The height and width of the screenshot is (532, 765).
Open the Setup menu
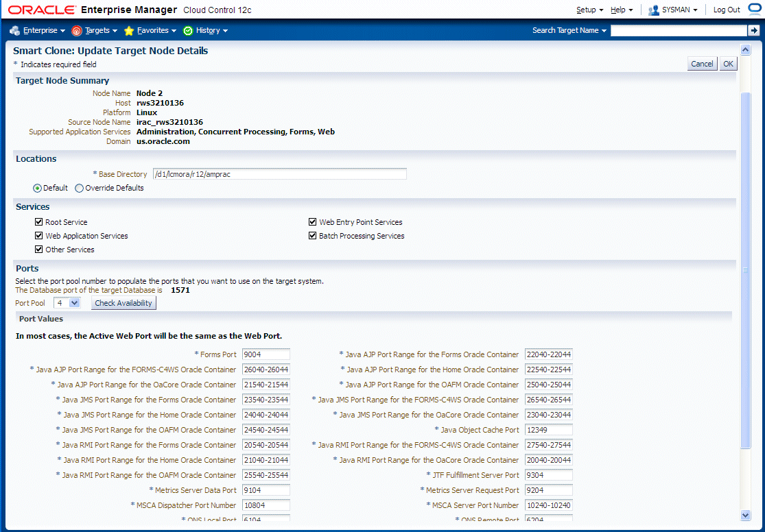point(589,10)
